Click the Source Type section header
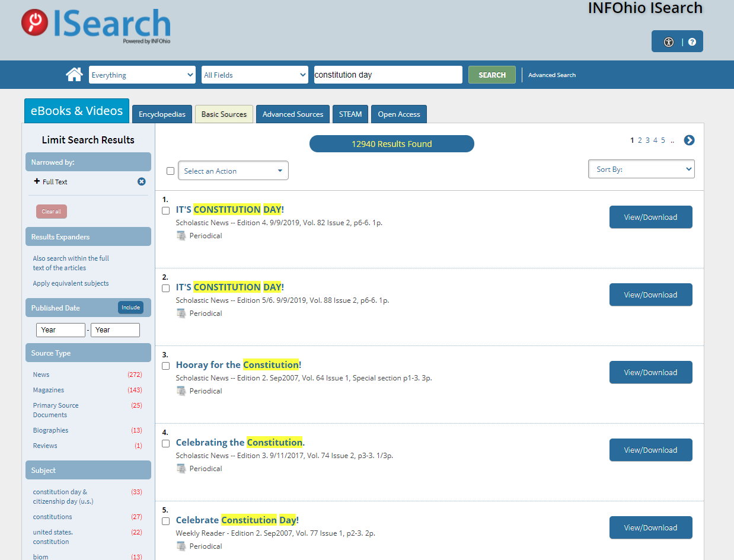 click(x=88, y=353)
